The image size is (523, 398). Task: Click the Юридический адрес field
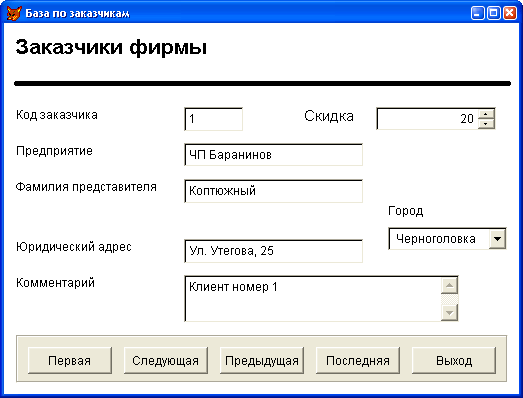pos(274,251)
